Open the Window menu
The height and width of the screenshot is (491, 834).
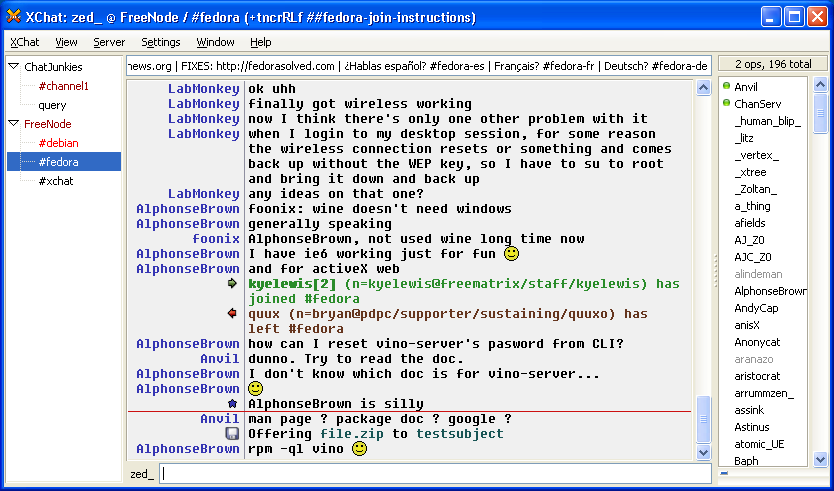215,42
